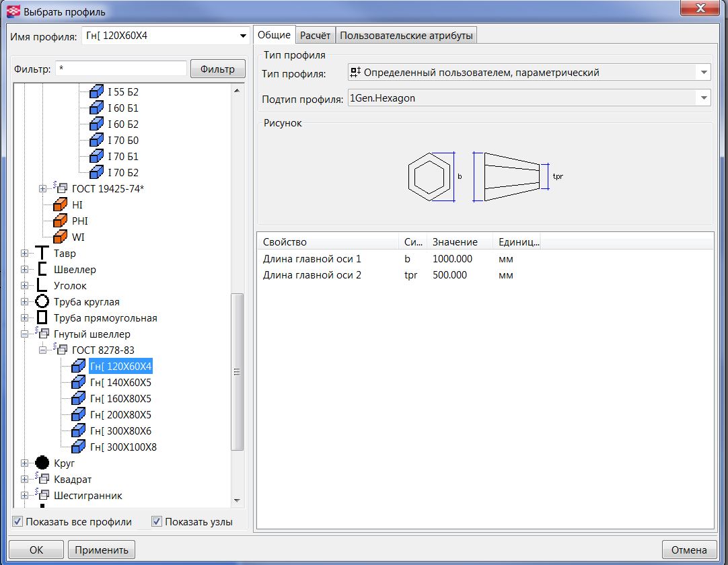Toggle the Показать все профили checkbox
The height and width of the screenshot is (565, 728).
point(17,522)
